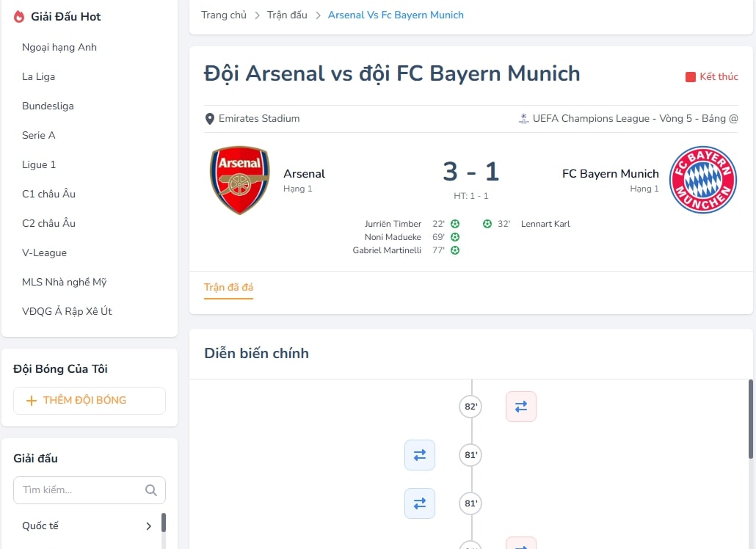Click the 82' timeline marker
This screenshot has height=549, width=756.
(x=470, y=407)
